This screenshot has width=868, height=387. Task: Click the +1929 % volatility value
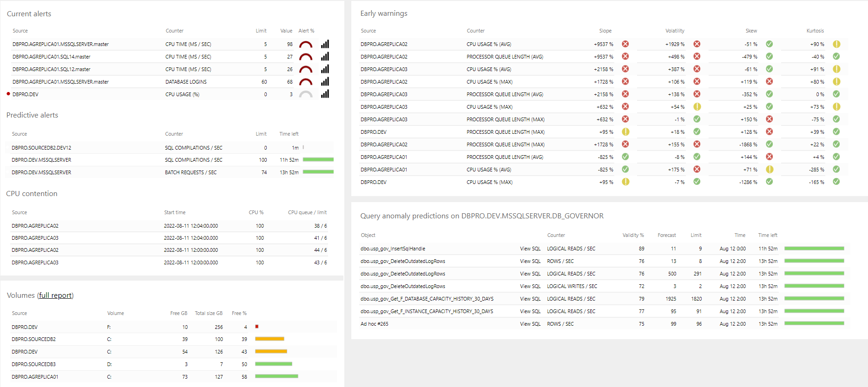coord(675,44)
